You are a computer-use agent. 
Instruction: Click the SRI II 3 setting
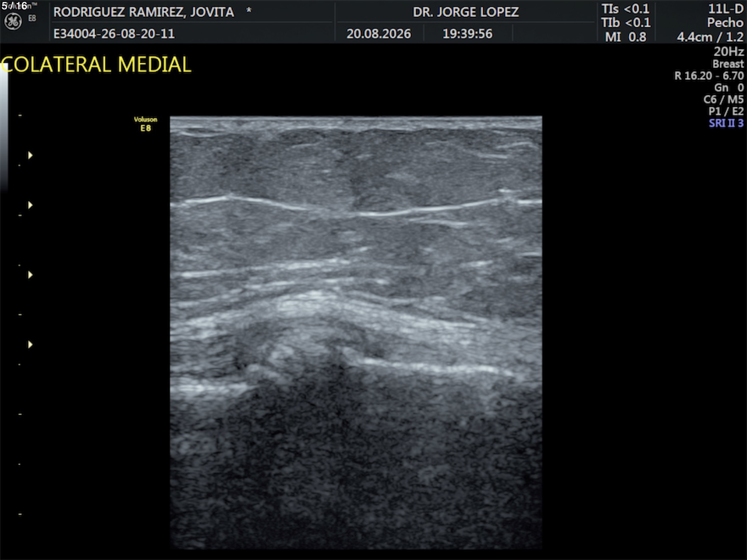[x=726, y=123]
